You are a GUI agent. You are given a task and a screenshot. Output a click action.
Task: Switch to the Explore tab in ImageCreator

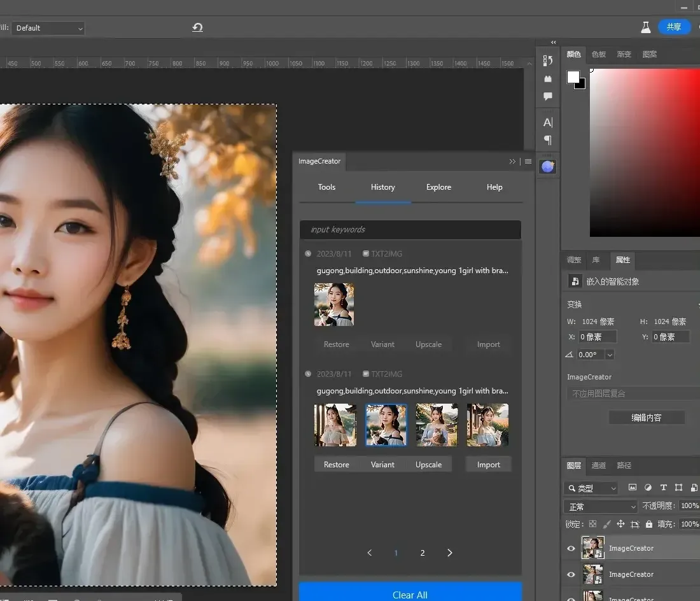click(438, 187)
